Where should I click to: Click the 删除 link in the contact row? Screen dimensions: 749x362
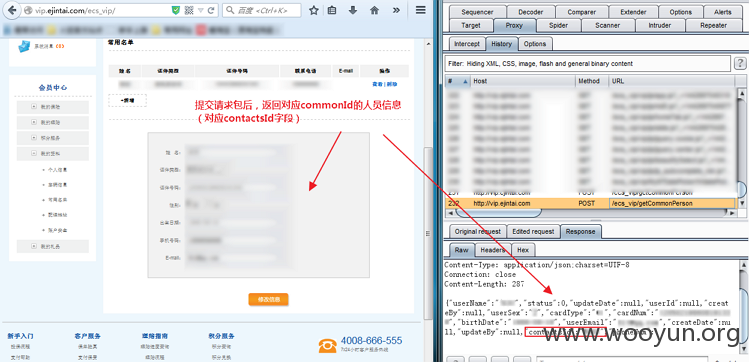point(392,84)
